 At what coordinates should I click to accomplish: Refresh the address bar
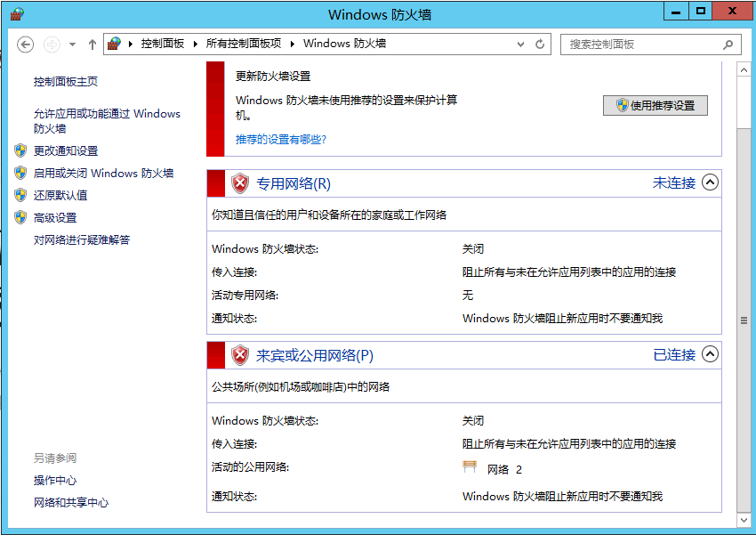(x=540, y=44)
